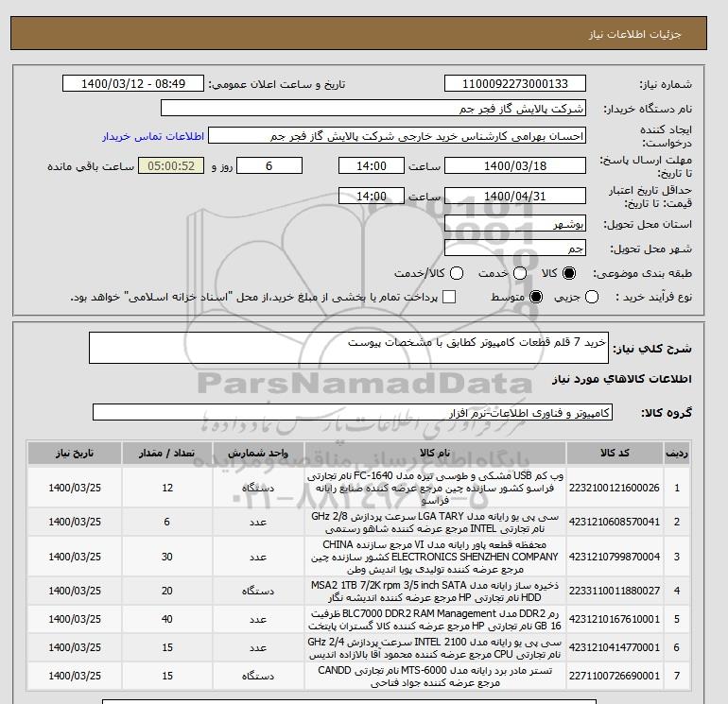Select the کالا radio button
This screenshot has height=704, width=728.
pyautogui.click(x=569, y=273)
